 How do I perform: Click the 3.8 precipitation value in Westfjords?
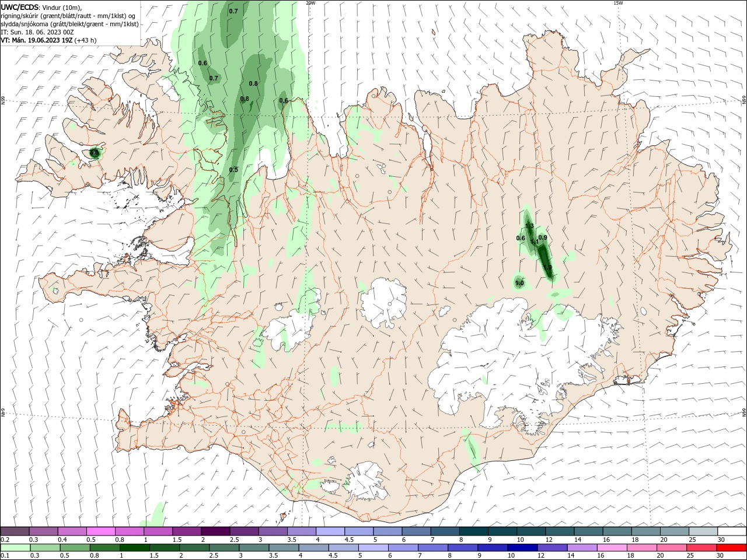(x=94, y=153)
